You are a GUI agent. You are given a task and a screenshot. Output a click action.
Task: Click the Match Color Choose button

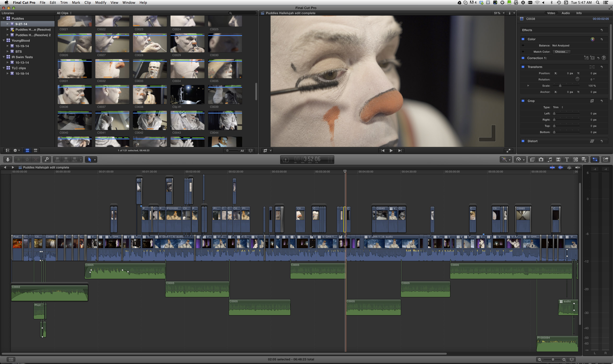coord(561,52)
